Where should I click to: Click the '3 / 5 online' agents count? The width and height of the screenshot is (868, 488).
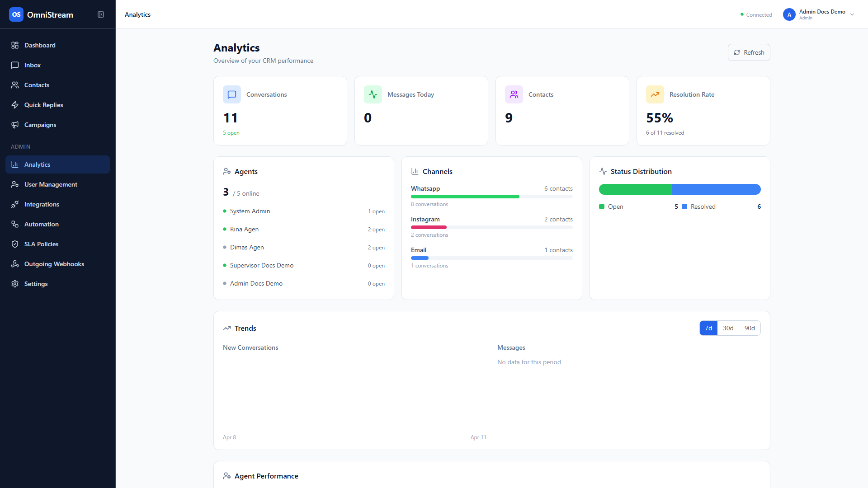(241, 192)
